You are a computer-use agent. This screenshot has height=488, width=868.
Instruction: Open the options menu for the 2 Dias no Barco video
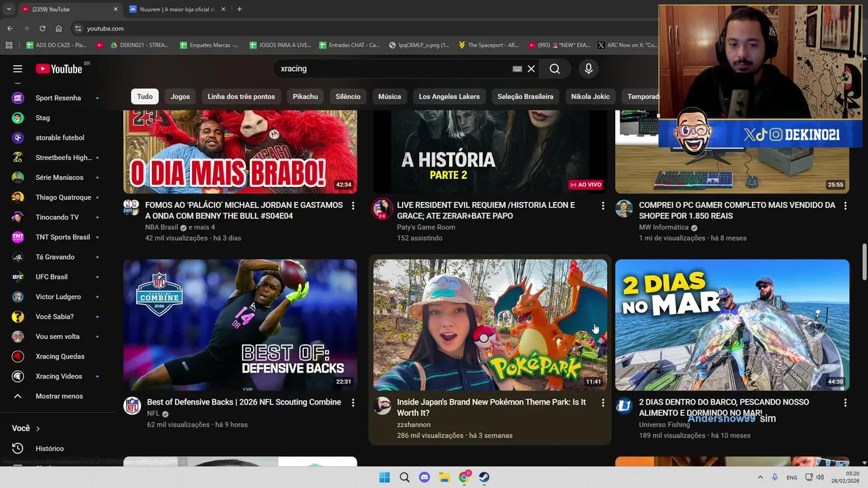[x=845, y=403]
